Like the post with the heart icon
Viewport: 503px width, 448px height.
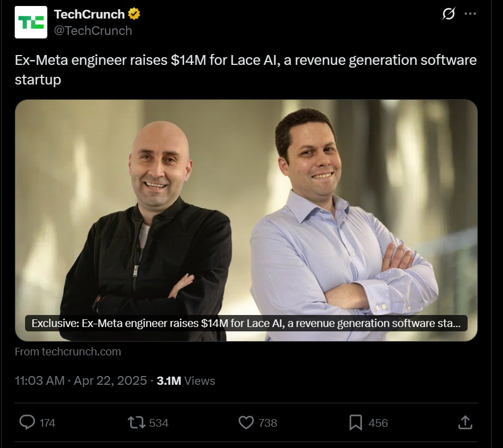coord(246,422)
